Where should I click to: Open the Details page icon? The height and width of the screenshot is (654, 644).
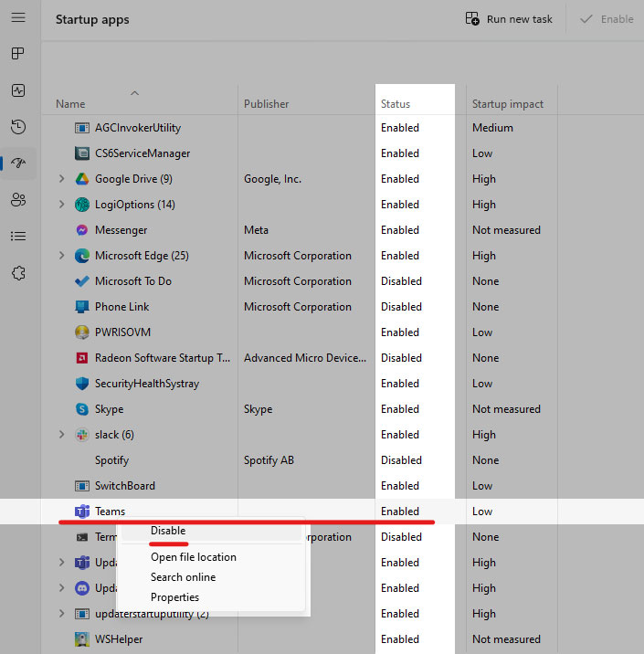pyautogui.click(x=18, y=236)
